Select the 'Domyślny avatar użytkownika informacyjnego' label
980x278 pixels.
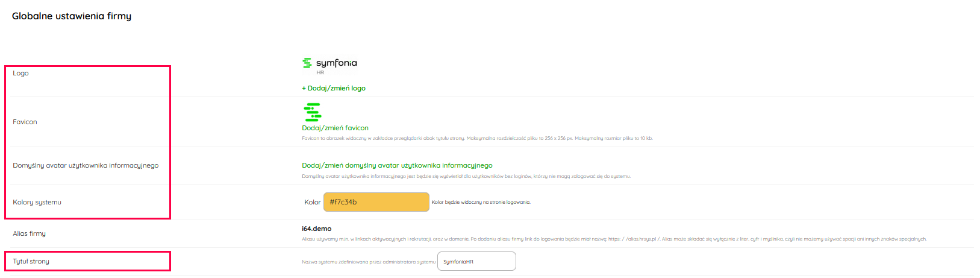[86, 165]
